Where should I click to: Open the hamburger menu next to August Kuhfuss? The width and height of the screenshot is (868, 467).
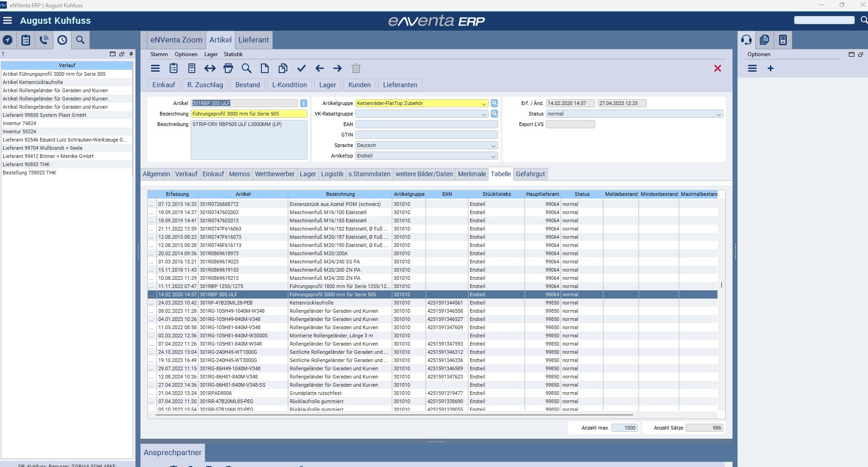7,21
